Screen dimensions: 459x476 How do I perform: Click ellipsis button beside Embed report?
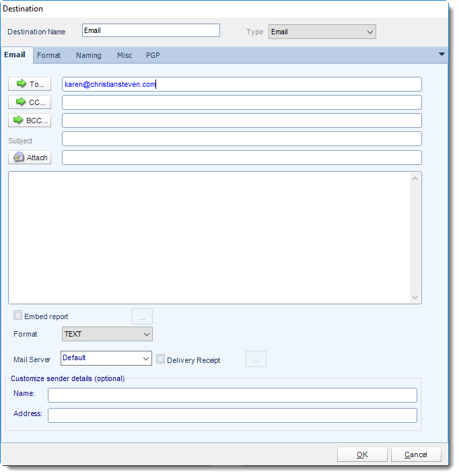tap(142, 316)
